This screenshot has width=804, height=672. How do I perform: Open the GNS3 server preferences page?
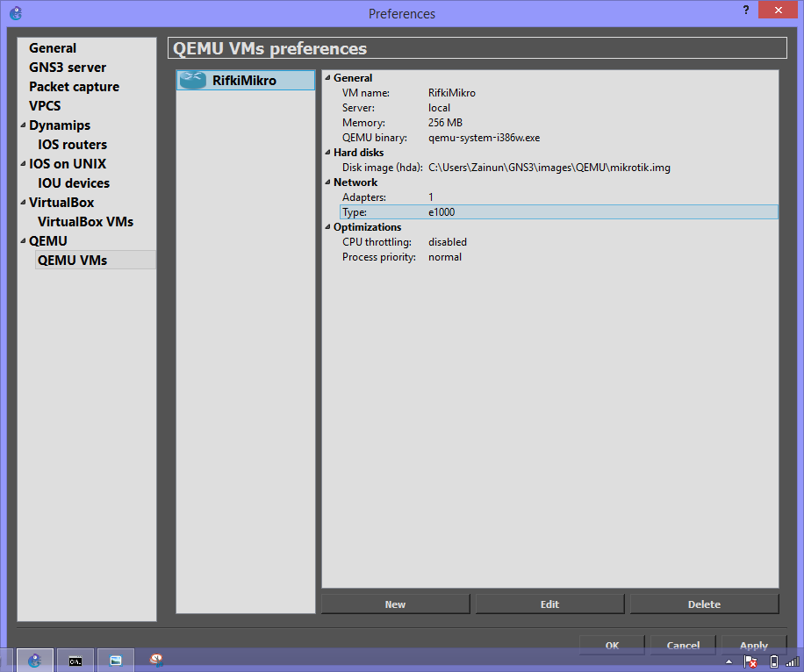click(x=68, y=68)
